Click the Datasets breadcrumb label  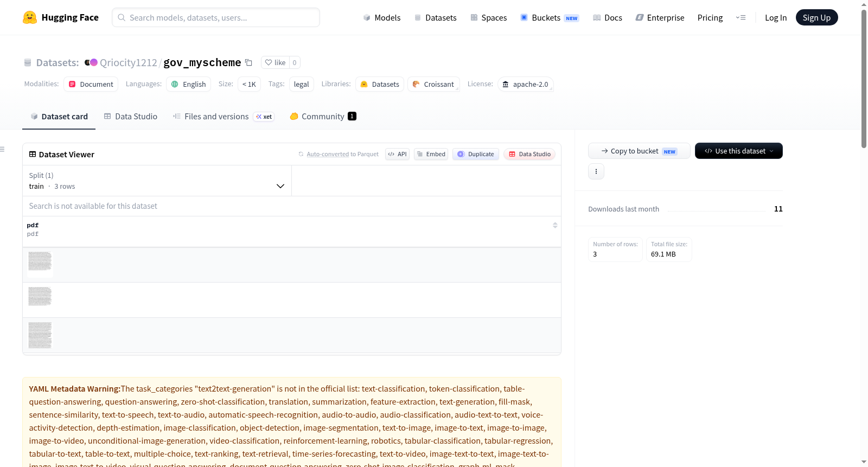tap(57, 62)
